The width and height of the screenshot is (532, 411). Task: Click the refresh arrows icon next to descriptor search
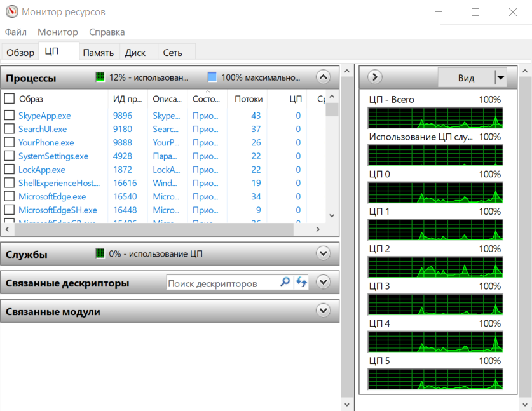[301, 282]
